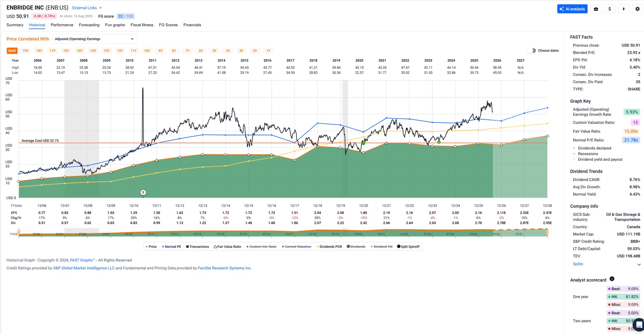Screen dimensions: 644x334
Task: Click the ENBRIDGE INC (ENB:US) title
Action: pos(37,7)
